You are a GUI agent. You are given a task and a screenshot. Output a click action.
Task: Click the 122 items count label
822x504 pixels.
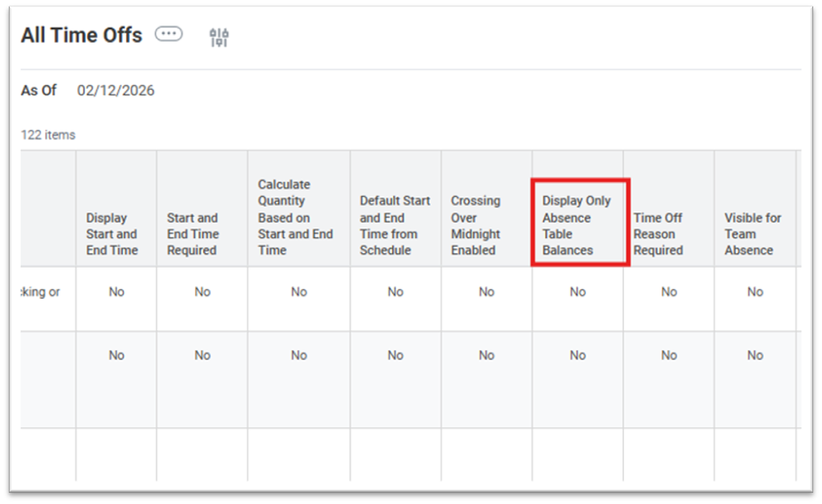click(48, 135)
